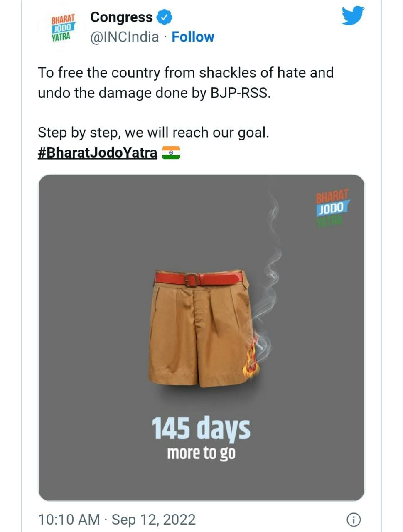Click the Congress account name
Screen dimensions: 403x532
pyautogui.click(x=121, y=17)
